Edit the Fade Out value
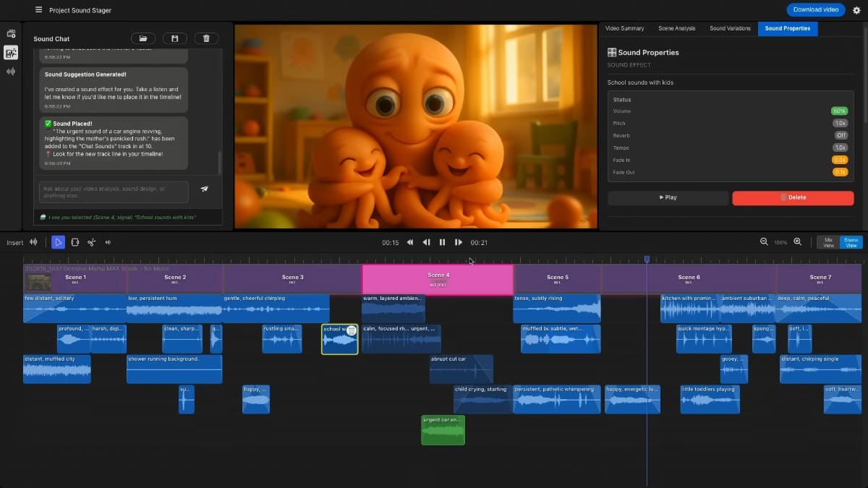Screen dimensions: 868x488 (x=840, y=172)
